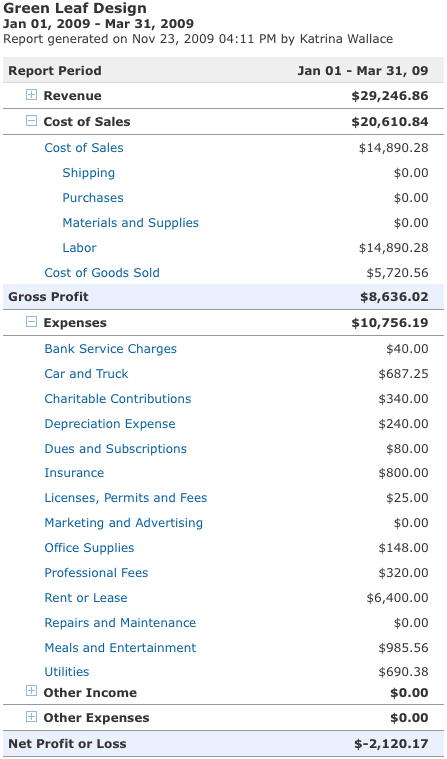Open Materials and Supplies link
Screen dimensions: 447x759
pos(131,223)
